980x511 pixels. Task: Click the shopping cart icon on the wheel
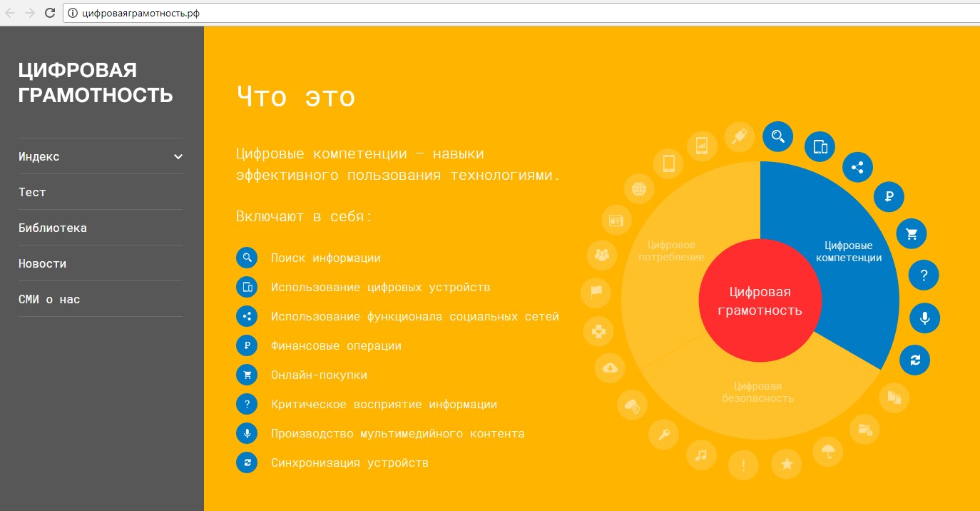[911, 233]
